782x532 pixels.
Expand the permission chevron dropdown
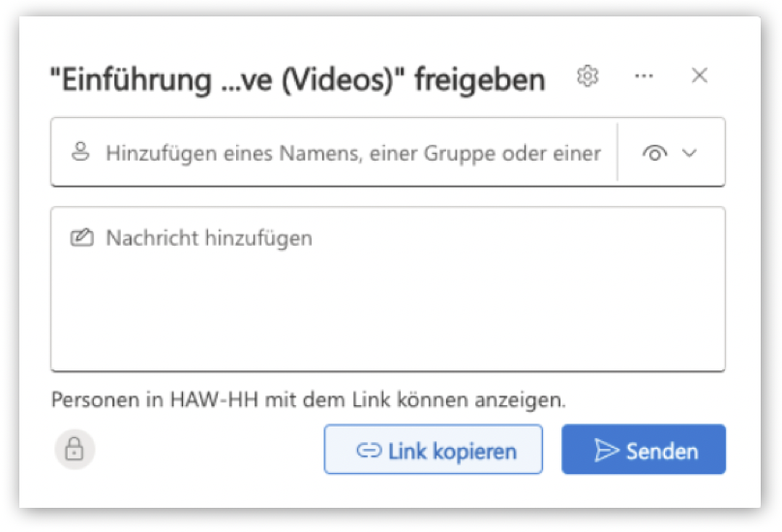689,153
